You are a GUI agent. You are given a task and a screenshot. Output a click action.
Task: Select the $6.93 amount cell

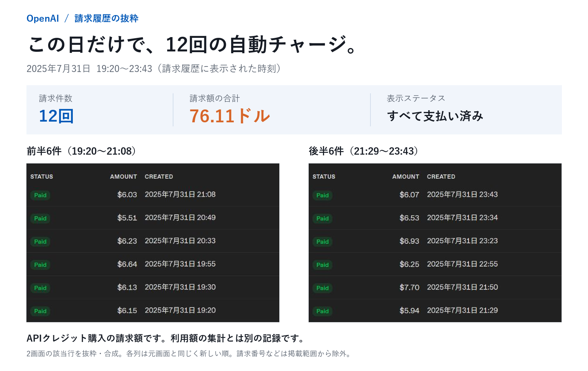click(409, 241)
